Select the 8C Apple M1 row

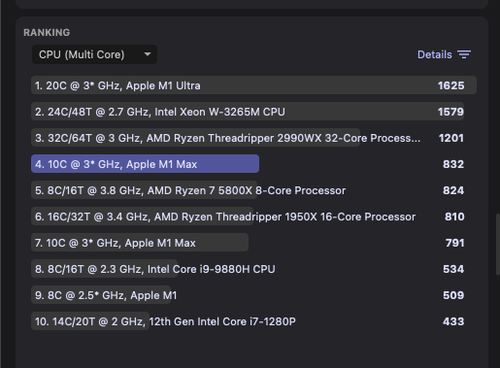(x=254, y=295)
